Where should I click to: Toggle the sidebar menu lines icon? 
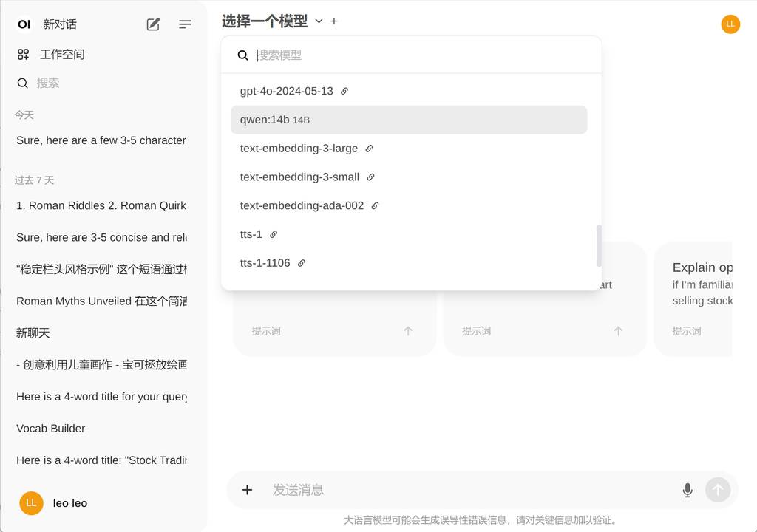[185, 24]
